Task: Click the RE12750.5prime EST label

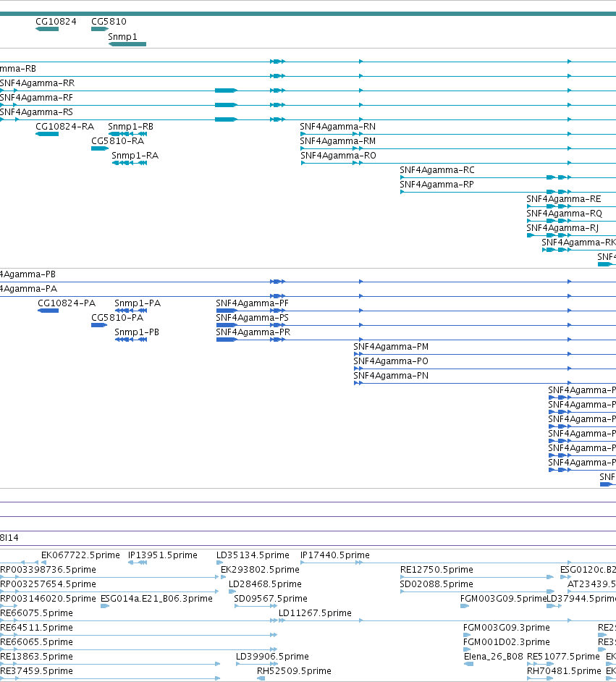Action: tap(436, 569)
